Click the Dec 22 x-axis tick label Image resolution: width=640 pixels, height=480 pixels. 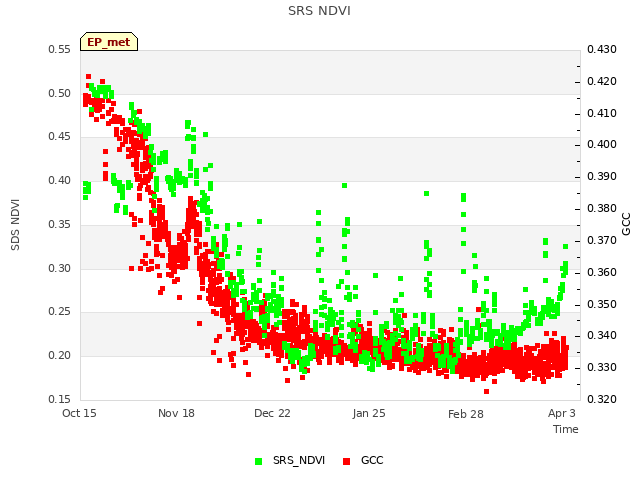(272, 413)
